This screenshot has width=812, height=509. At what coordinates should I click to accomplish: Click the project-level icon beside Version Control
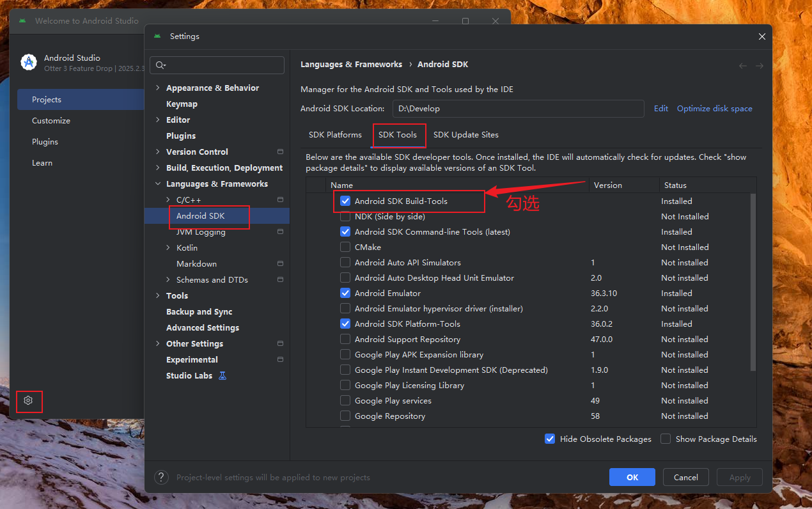pyautogui.click(x=280, y=152)
